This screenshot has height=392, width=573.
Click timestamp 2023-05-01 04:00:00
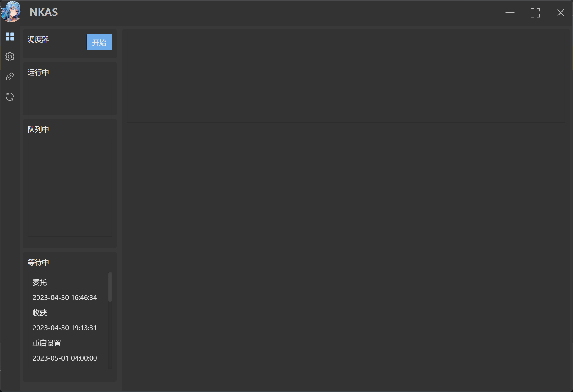click(64, 358)
